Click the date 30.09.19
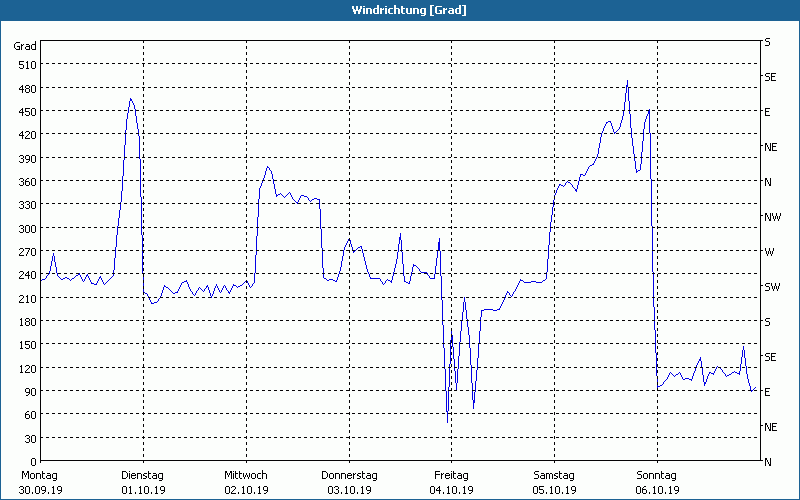Image resolution: width=800 pixels, height=500 pixels. click(x=41, y=490)
